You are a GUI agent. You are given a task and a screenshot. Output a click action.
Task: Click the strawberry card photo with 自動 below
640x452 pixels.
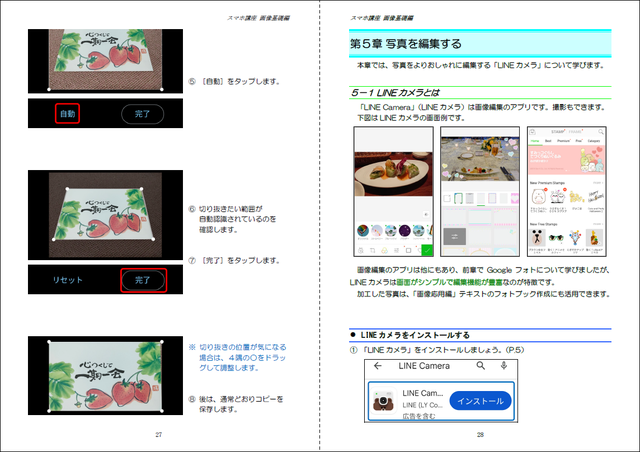[105, 61]
